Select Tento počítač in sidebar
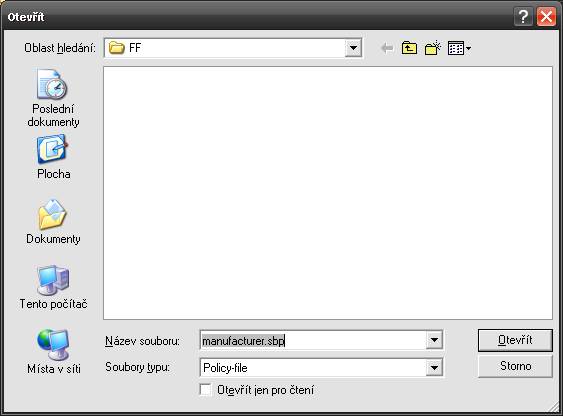Image resolution: width=563 pixels, height=416 pixels. 53,287
